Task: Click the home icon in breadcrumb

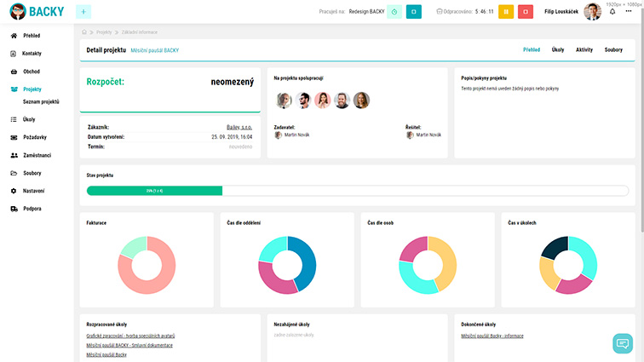Action: click(x=84, y=32)
